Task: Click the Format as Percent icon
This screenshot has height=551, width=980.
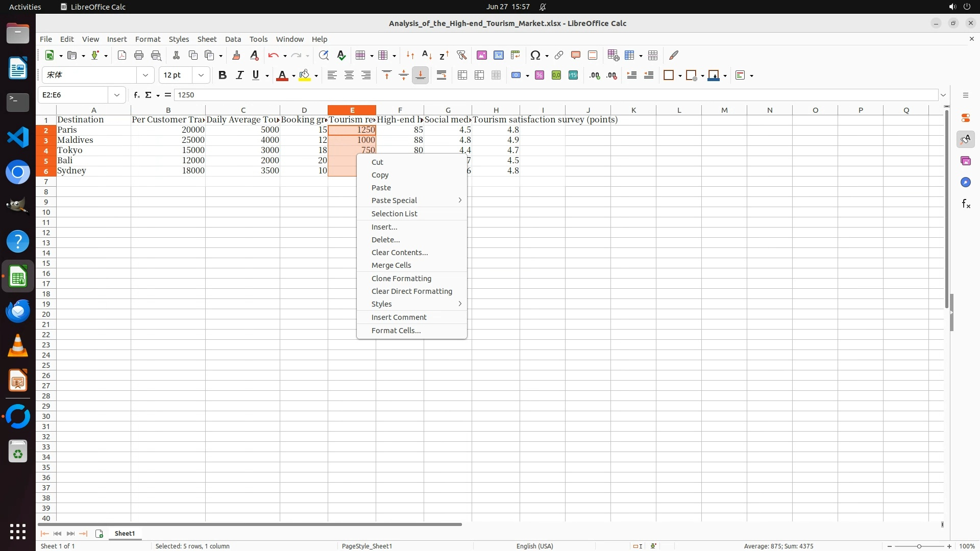Action: 540,76
